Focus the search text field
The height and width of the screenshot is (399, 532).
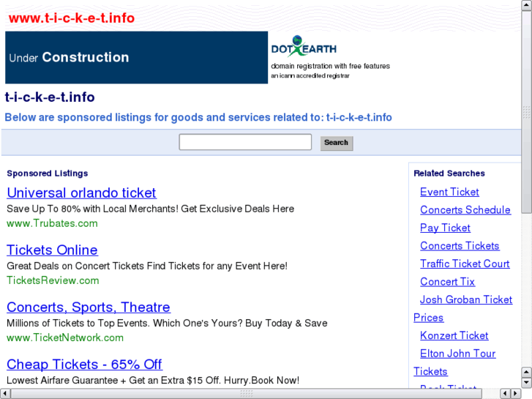click(x=245, y=142)
